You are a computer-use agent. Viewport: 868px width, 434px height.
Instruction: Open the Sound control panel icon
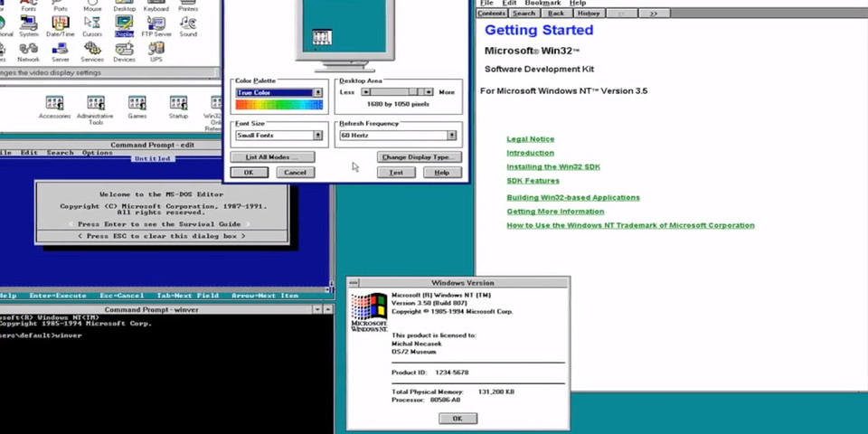(188, 26)
